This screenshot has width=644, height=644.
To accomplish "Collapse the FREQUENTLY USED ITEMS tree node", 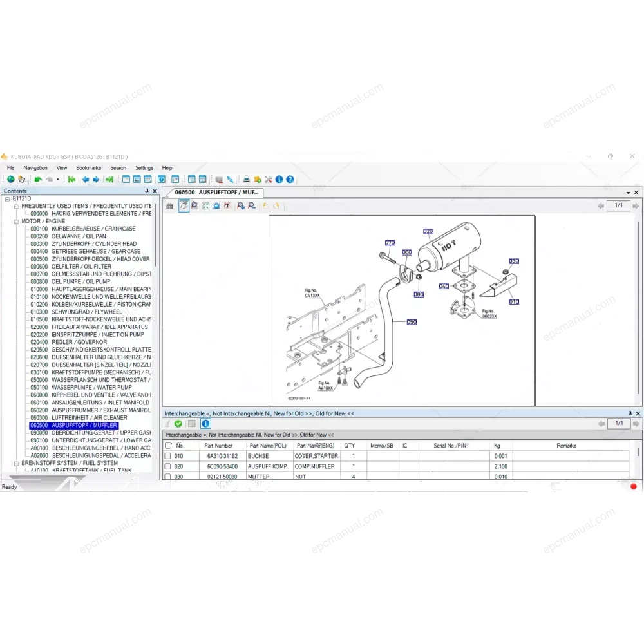I will coord(17,206).
